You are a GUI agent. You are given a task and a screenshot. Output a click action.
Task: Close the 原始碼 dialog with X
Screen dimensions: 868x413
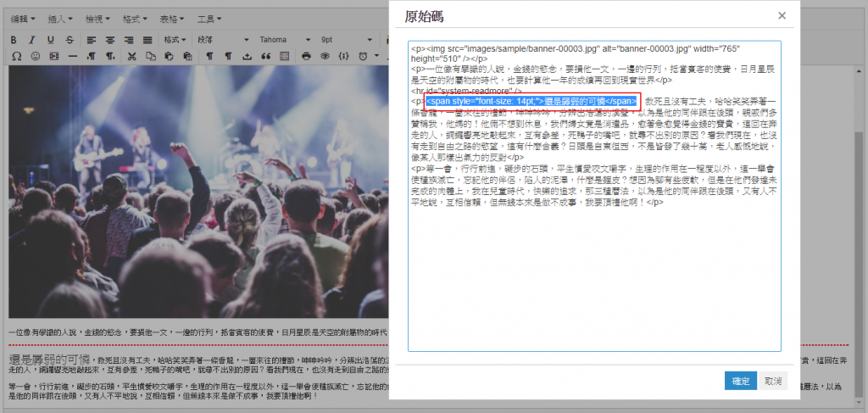click(782, 15)
